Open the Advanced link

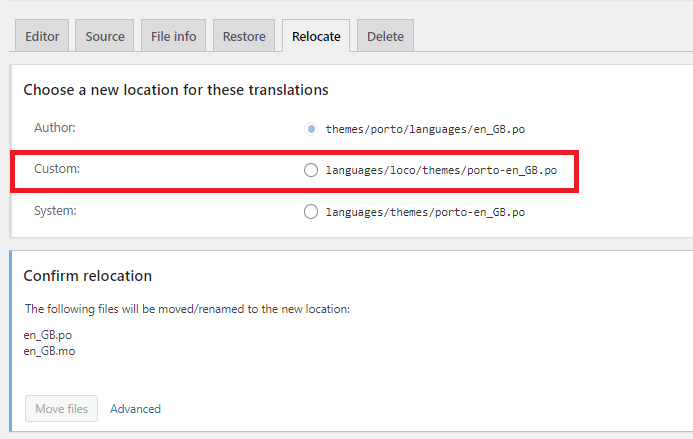pos(135,408)
